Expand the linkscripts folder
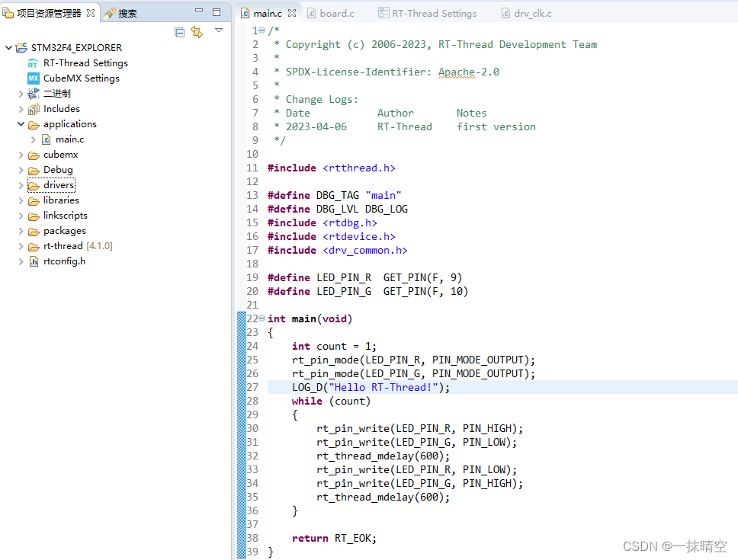738x560 pixels. 21,216
